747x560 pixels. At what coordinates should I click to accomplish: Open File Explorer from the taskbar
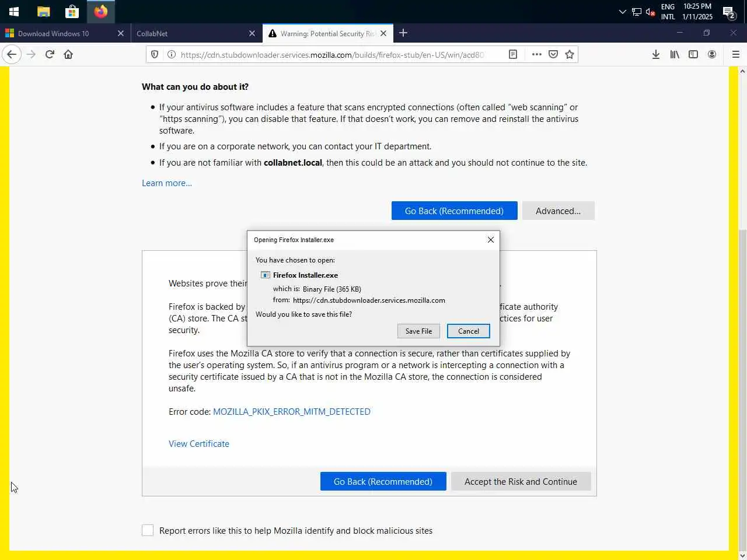[x=43, y=11]
